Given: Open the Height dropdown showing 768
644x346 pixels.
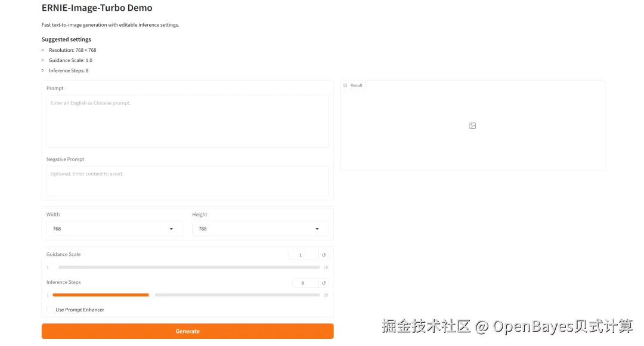Looking at the screenshot, I should [x=260, y=228].
